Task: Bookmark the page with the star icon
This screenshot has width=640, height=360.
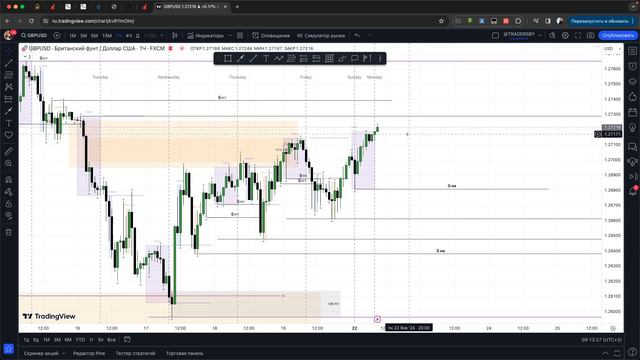Action: pos(441,21)
